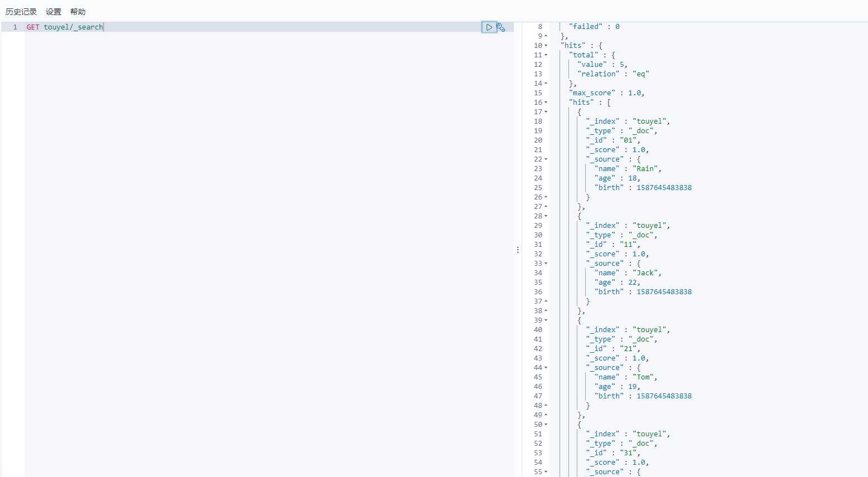868x477 pixels.
Task: Click the fold-end arrow at line 37
Action: click(546, 301)
